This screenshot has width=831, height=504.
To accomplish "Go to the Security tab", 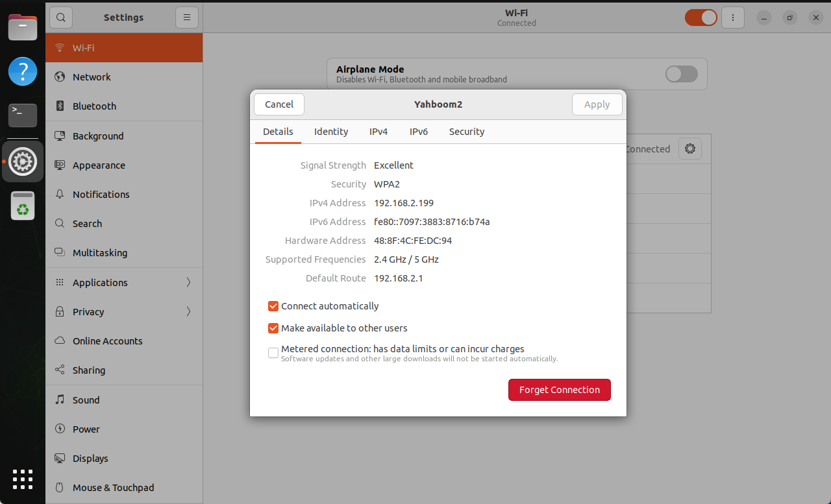I will 467,132.
